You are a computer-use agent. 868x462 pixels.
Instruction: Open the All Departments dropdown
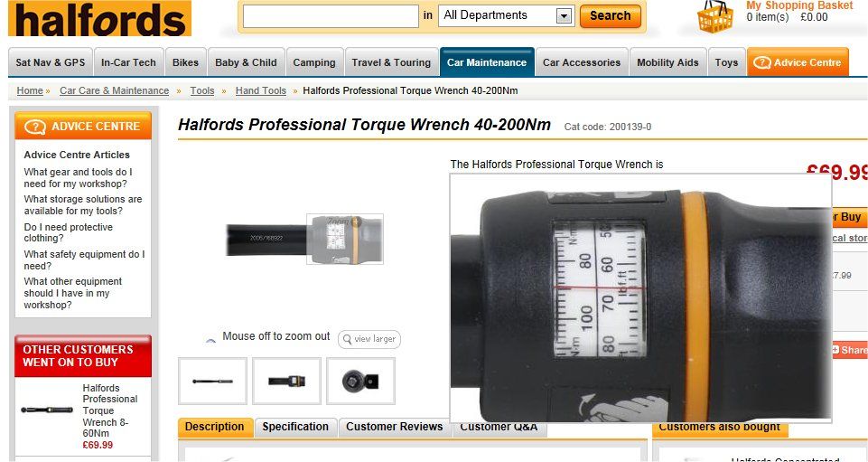506,15
